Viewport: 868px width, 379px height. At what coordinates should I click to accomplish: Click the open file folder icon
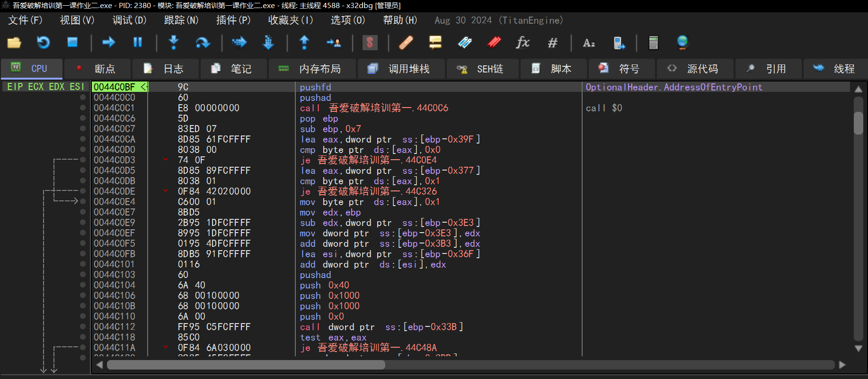14,43
